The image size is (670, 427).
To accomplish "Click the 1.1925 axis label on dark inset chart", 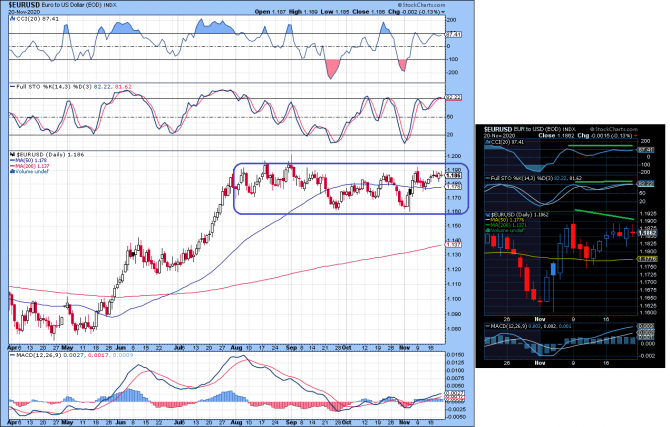I will (x=648, y=213).
